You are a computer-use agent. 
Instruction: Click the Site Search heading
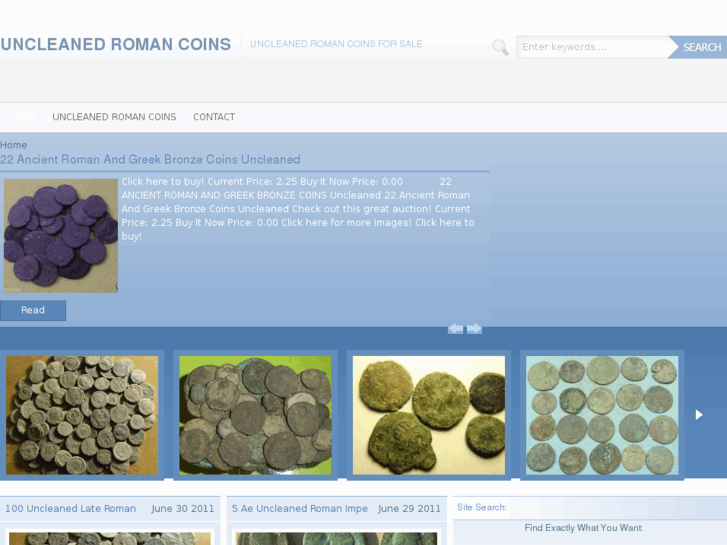(x=482, y=507)
